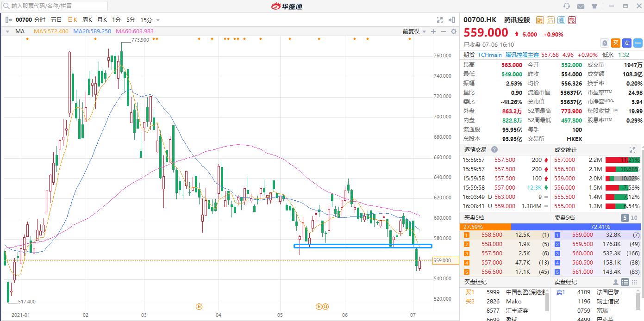Viewport: 644px width, 321px height.
Task: Click the 汇丰证券 broker row
Action: coord(504,311)
